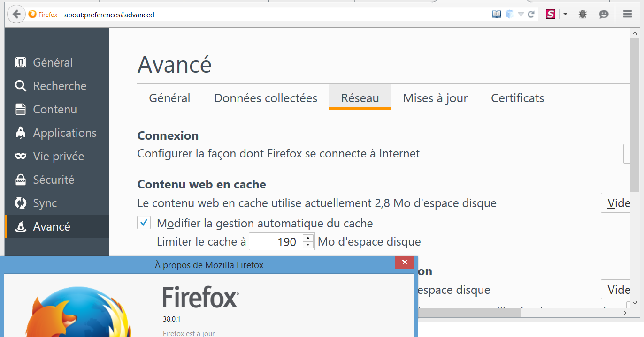Open reader view book icon
The width and height of the screenshot is (644, 337).
point(497,15)
